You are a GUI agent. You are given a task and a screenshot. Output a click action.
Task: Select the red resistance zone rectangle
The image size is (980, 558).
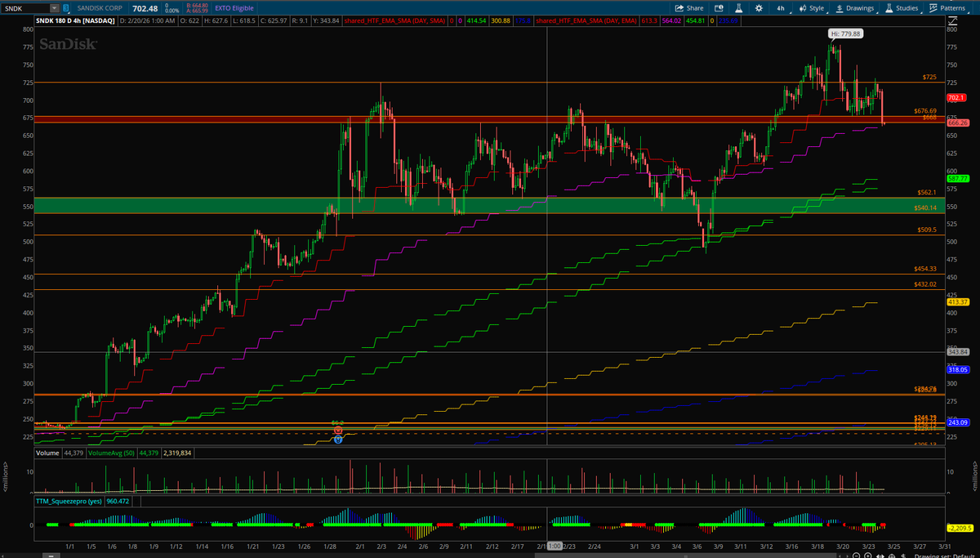[x=488, y=119]
